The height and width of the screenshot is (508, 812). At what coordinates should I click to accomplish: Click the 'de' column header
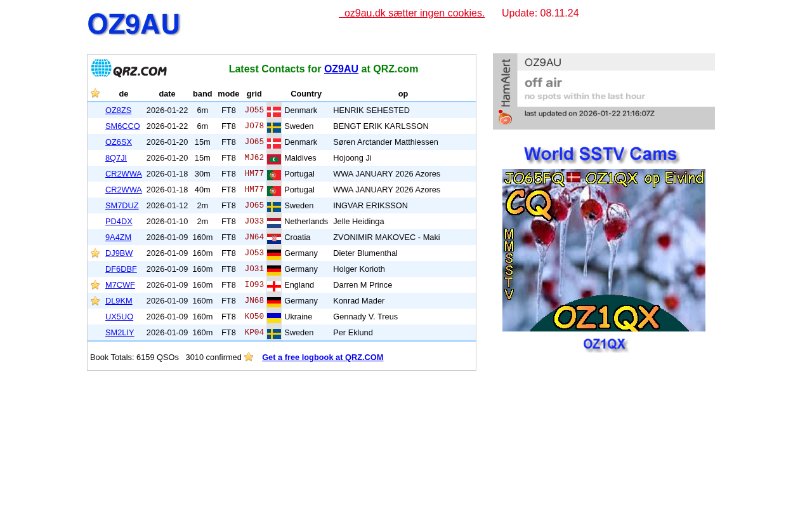[124, 94]
